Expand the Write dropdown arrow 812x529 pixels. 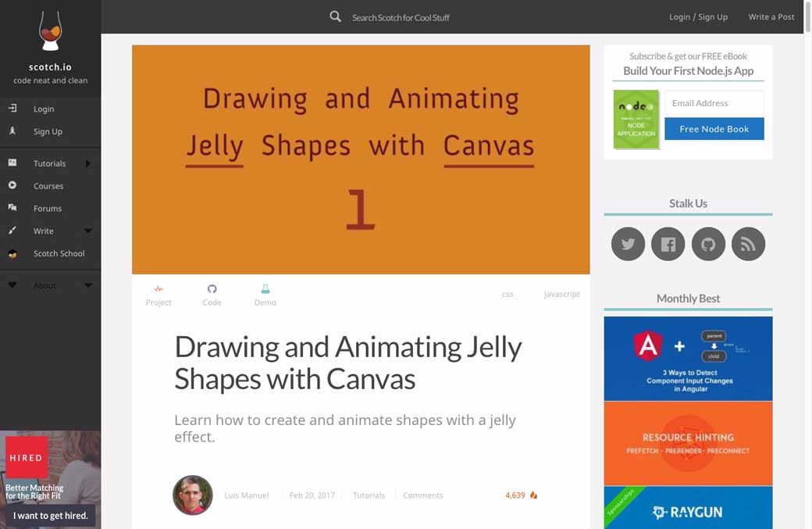point(88,231)
